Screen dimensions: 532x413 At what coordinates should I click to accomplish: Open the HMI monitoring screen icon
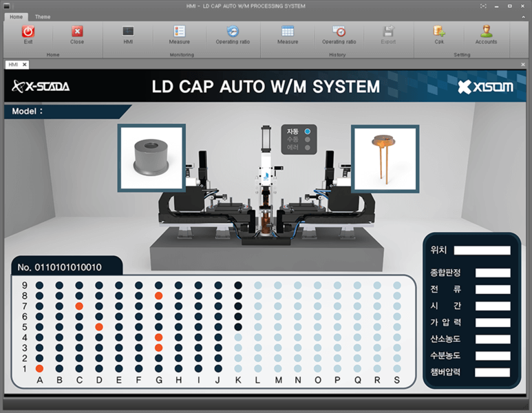[x=128, y=32]
